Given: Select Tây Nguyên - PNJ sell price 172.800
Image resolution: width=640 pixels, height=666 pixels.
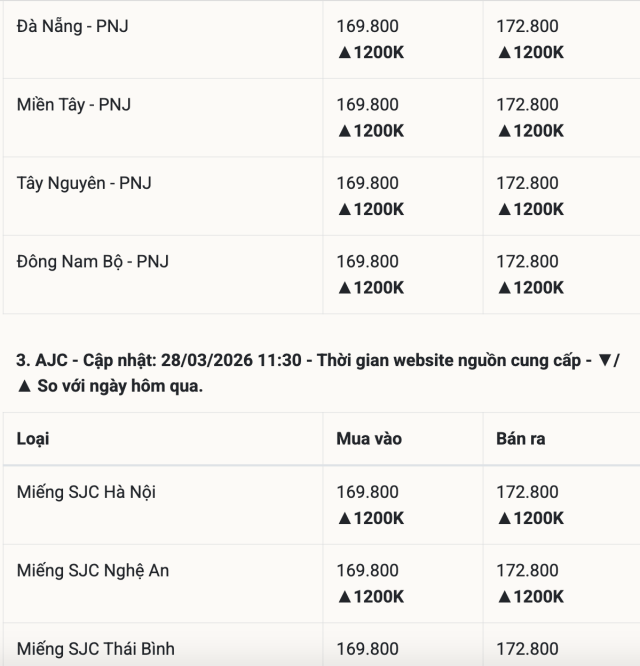Looking at the screenshot, I should coord(527,183).
